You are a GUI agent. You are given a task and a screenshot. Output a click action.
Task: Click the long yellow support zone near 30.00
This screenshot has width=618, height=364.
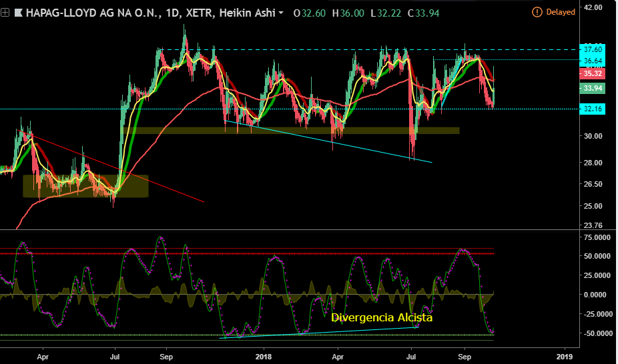pos(290,130)
